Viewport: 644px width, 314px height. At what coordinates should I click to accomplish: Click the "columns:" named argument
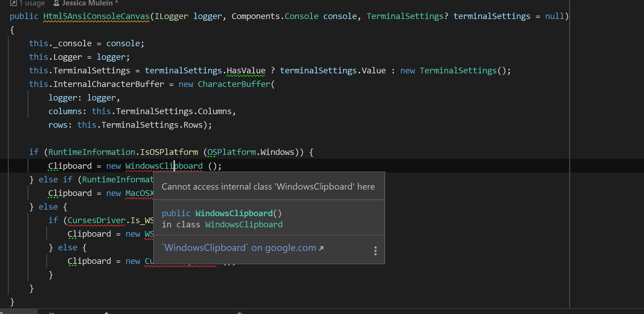(67, 111)
